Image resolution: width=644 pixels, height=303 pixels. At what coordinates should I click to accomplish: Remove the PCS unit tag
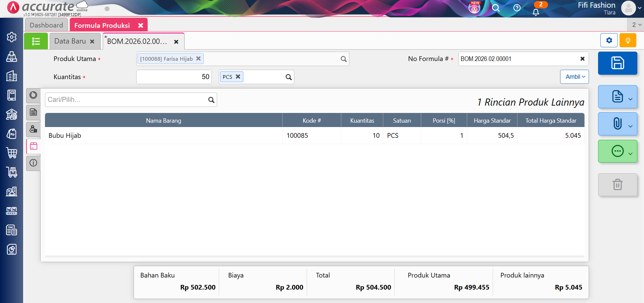click(x=238, y=77)
